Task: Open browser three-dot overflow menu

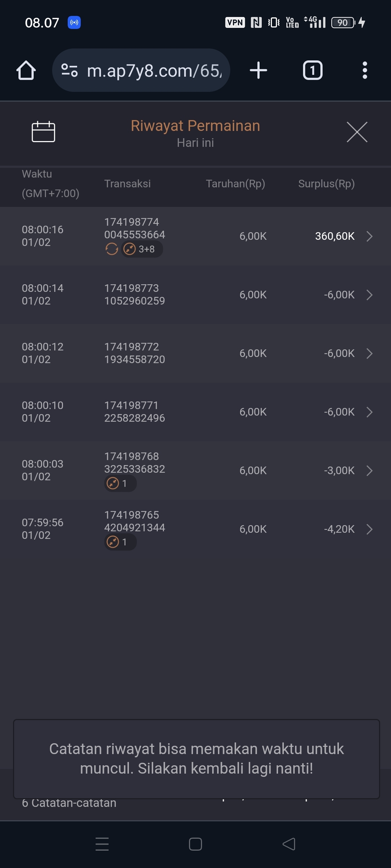Action: click(365, 70)
